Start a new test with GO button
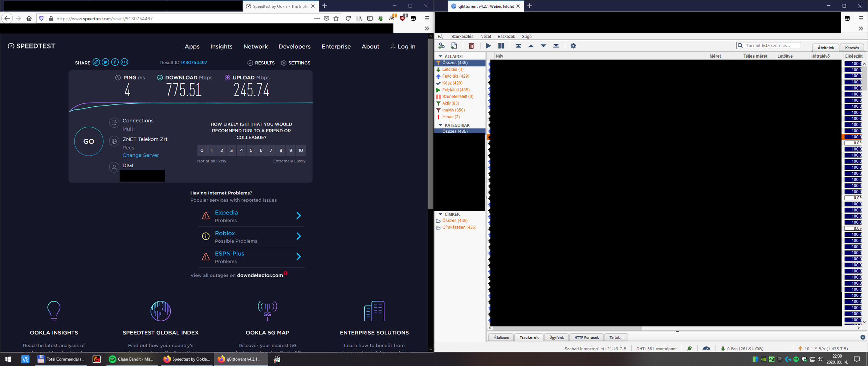 (89, 141)
